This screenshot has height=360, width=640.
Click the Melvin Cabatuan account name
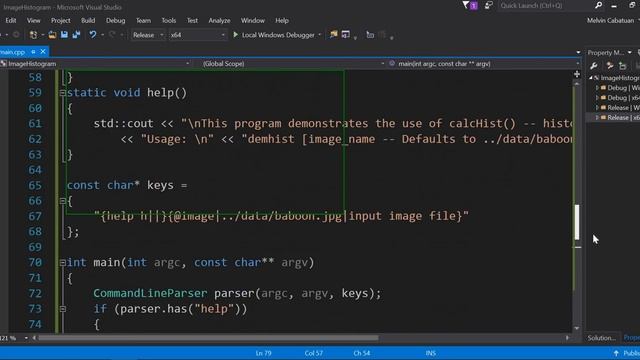610,20
